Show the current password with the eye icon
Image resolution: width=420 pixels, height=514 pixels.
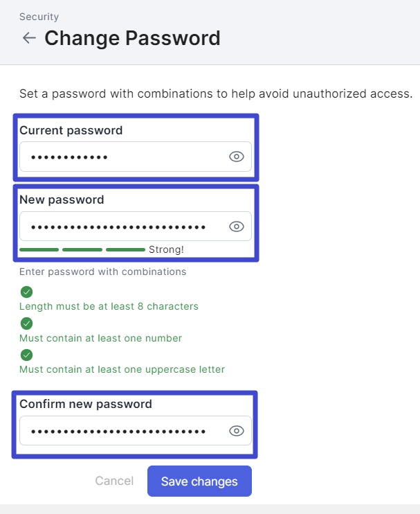237,157
